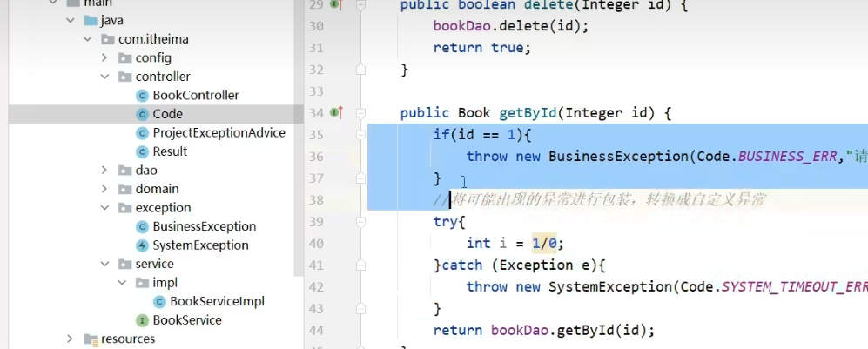868x349 pixels.
Task: Click line number 40 in the gutter
Action: click(x=315, y=244)
